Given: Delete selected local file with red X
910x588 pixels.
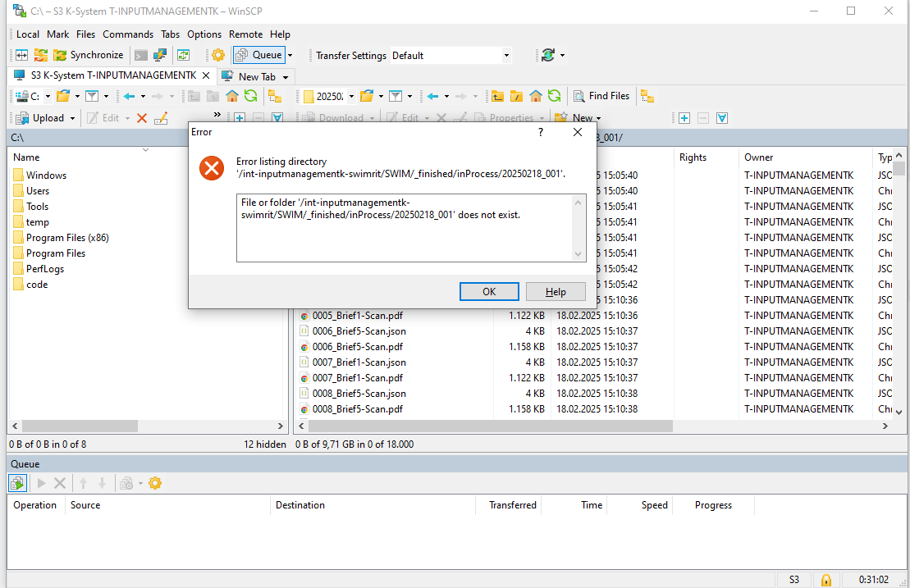Looking at the screenshot, I should (x=141, y=118).
